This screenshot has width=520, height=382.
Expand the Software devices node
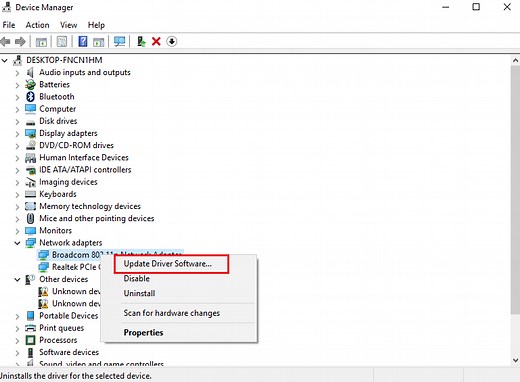[17, 352]
